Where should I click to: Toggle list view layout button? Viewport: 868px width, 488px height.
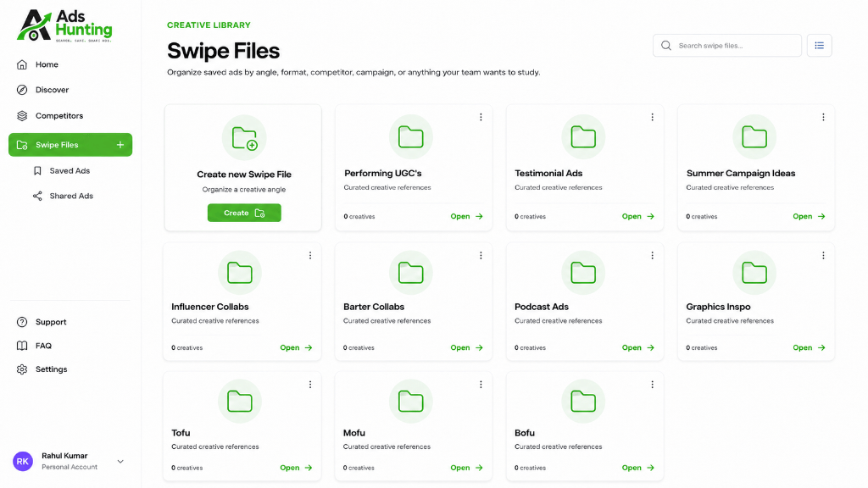(820, 46)
